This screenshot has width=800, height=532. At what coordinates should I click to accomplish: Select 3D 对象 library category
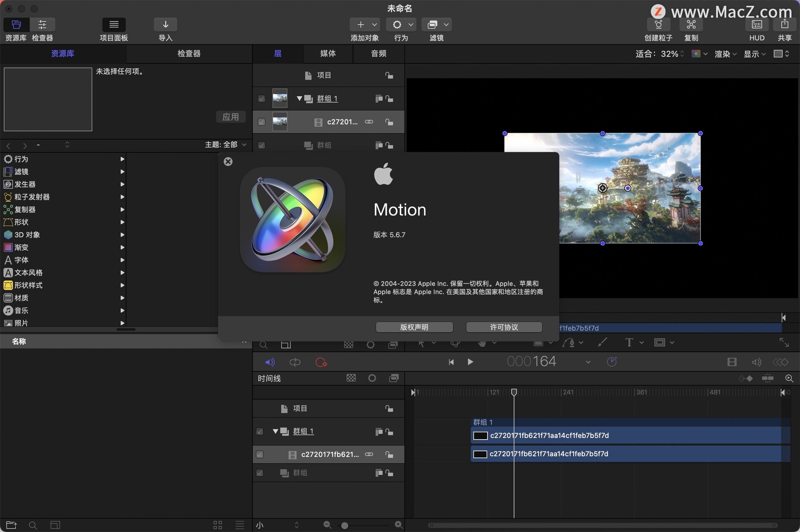coord(63,235)
